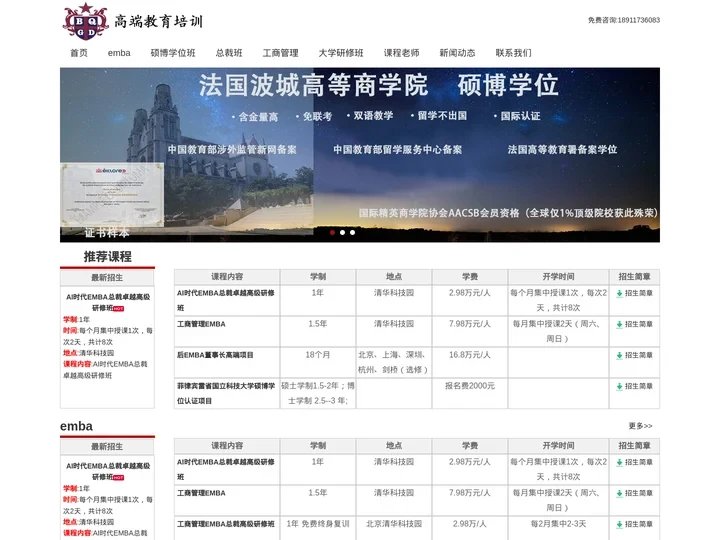Open 大学研修班 navigation item
This screenshot has height=540, width=720.
341,53
